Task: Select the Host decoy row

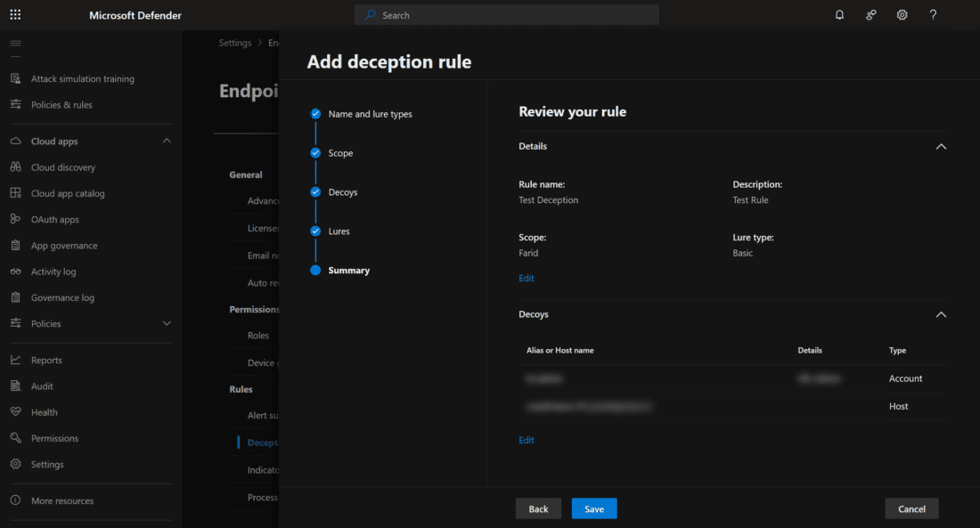Action: (732, 406)
